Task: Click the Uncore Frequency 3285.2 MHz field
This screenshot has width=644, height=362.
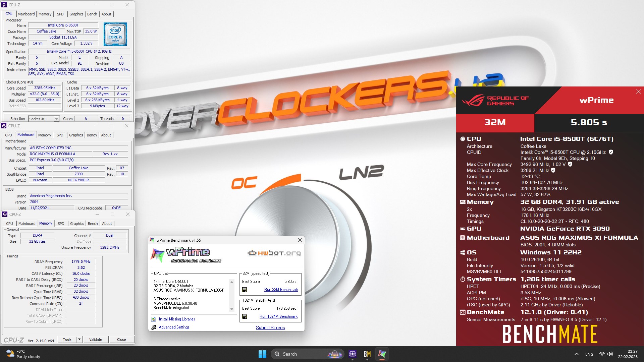Action: 110,247
